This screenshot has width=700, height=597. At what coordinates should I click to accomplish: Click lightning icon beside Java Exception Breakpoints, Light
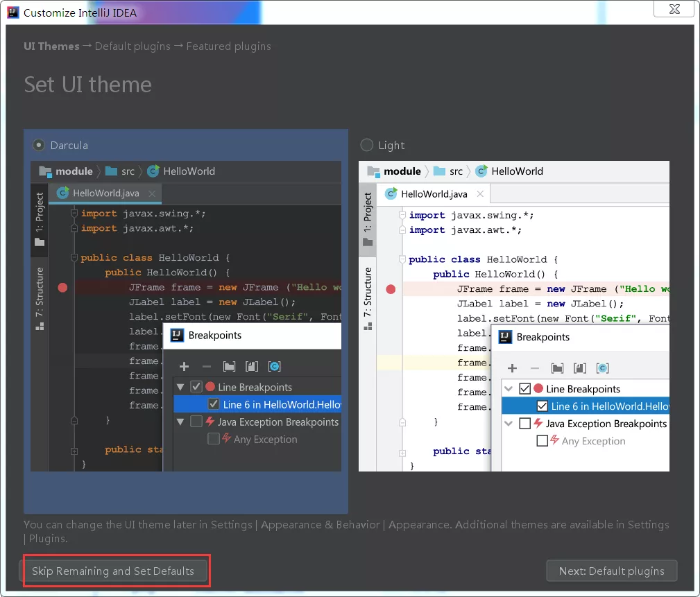pos(538,423)
